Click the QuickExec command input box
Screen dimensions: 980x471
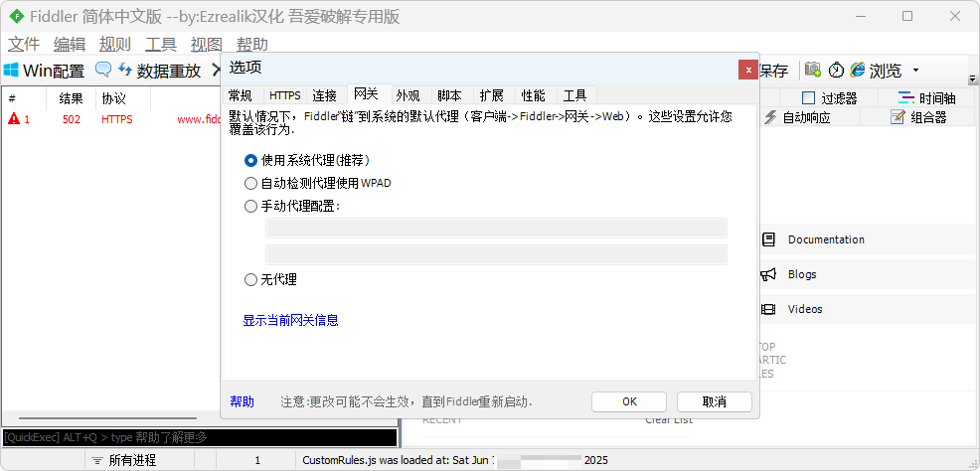(200, 438)
